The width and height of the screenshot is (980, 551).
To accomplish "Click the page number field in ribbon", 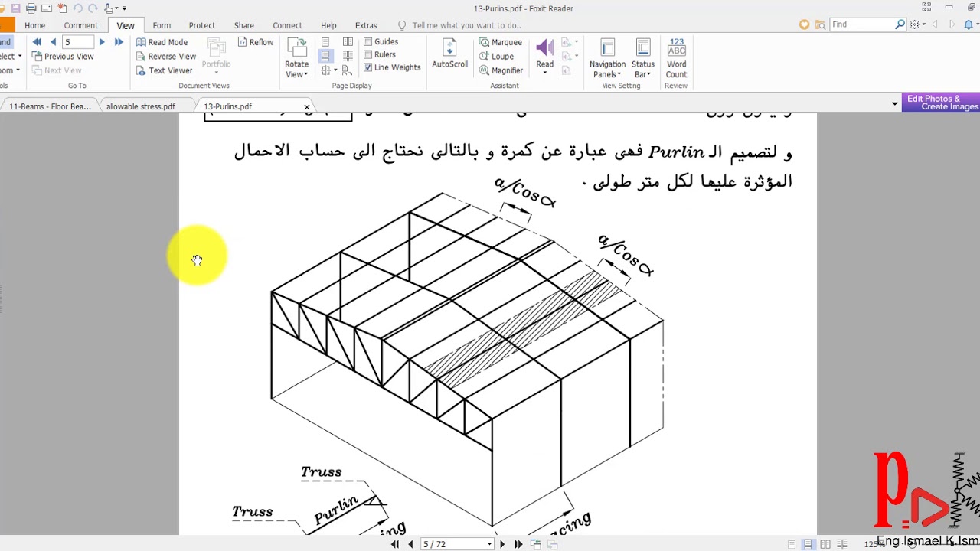I will click(x=77, y=42).
